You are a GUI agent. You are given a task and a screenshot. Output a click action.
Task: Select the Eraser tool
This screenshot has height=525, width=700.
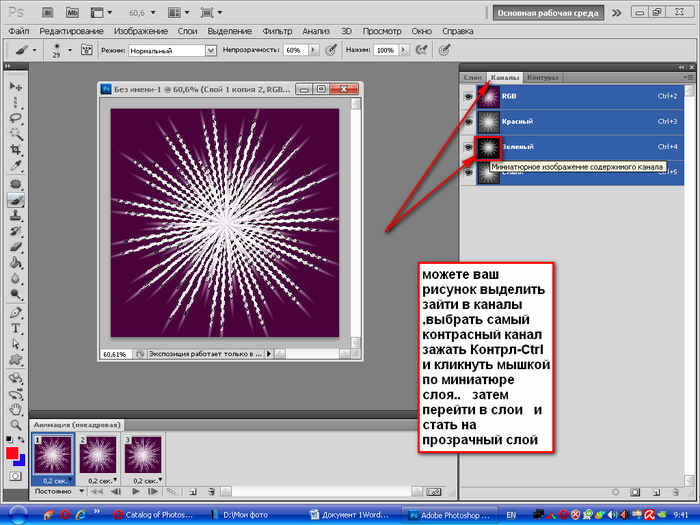tap(16, 247)
